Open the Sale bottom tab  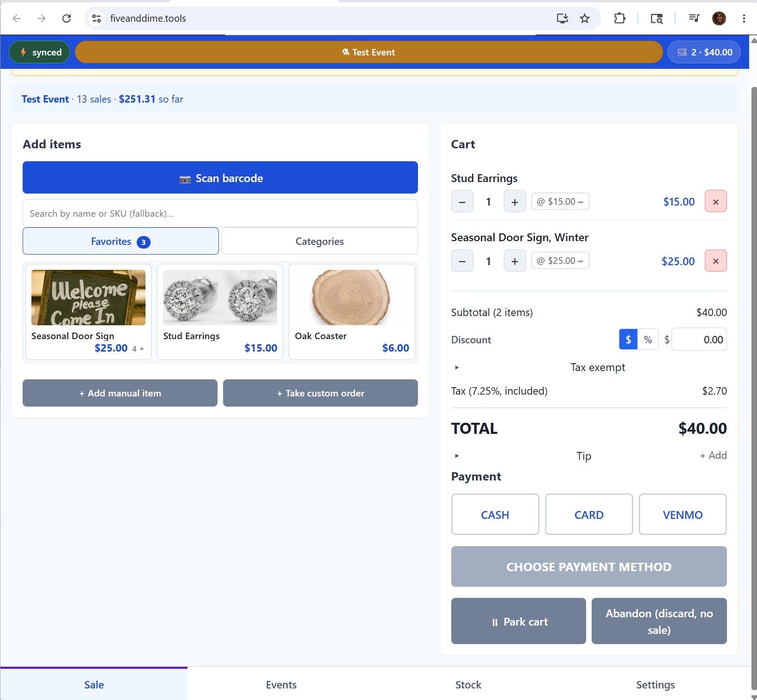[94, 685]
